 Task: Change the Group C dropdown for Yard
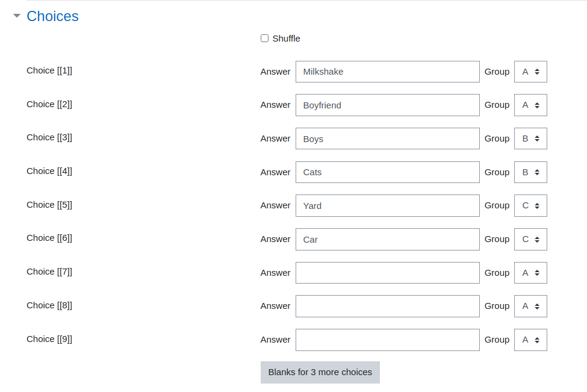(x=530, y=205)
